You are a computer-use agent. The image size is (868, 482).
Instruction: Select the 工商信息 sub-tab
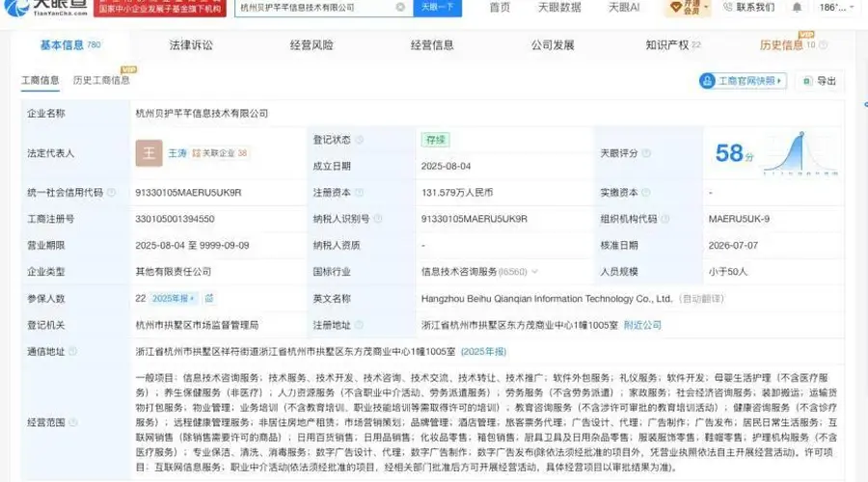[40, 80]
